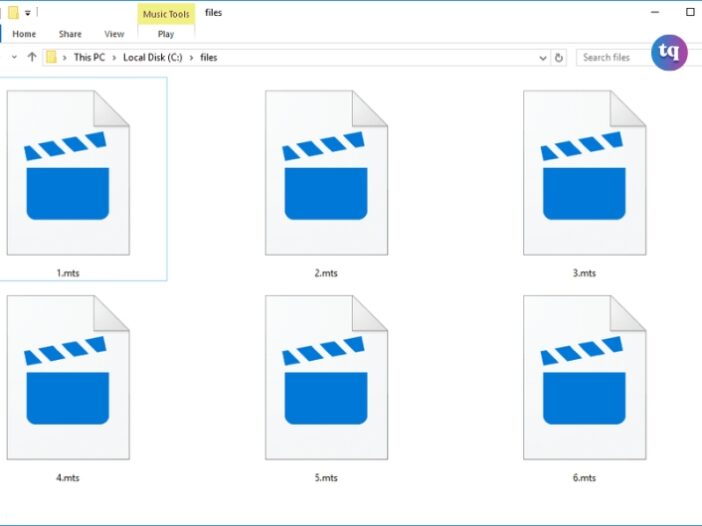Expand chevron after This PC breadcrumb
The width and height of the screenshot is (702, 526).
point(114,58)
